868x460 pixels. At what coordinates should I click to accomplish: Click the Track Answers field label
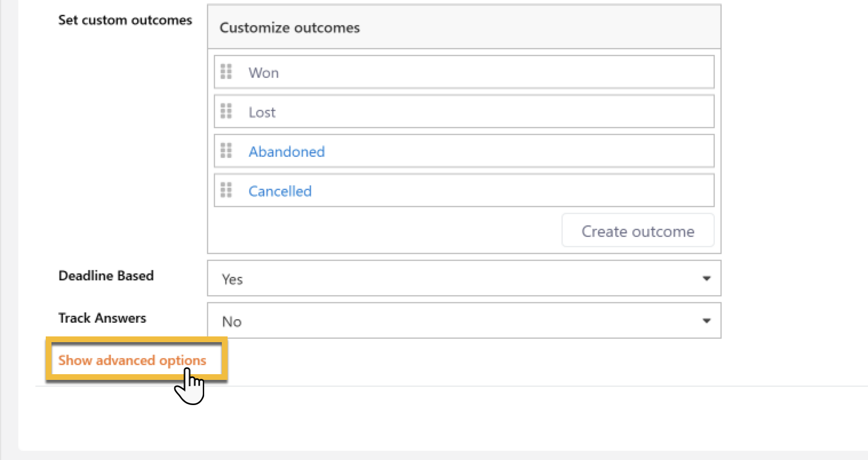tap(102, 318)
